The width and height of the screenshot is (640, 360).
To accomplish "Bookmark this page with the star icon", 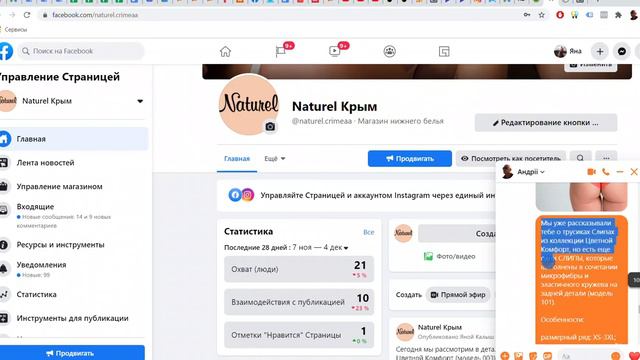I will [542, 15].
